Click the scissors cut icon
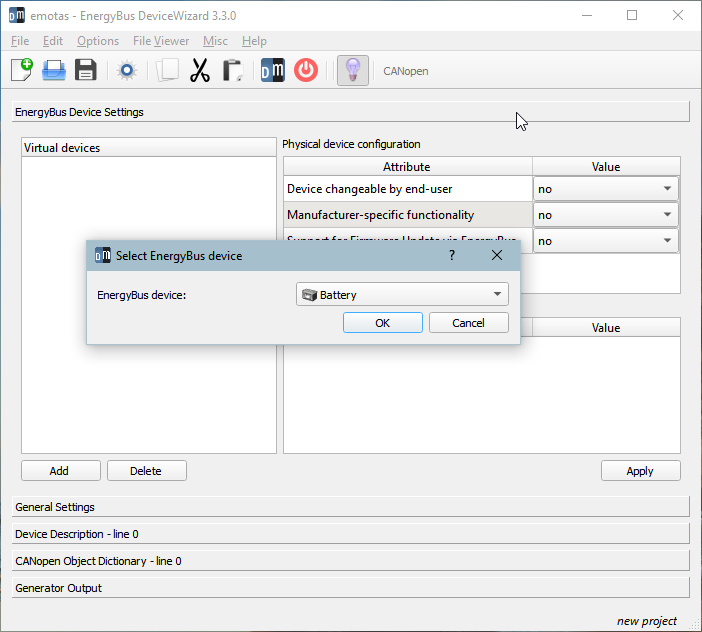Image resolution: width=702 pixels, height=632 pixels. pyautogui.click(x=200, y=70)
